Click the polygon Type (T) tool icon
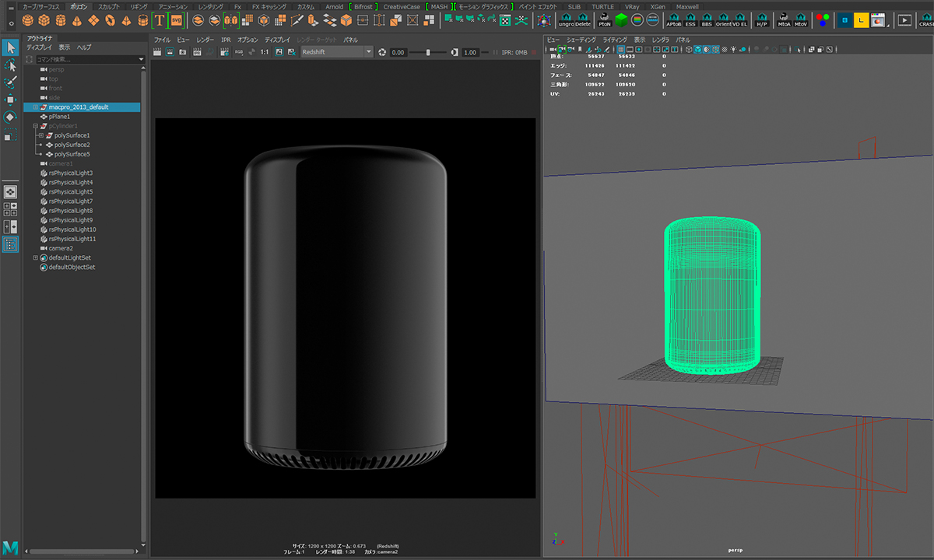 pyautogui.click(x=160, y=20)
